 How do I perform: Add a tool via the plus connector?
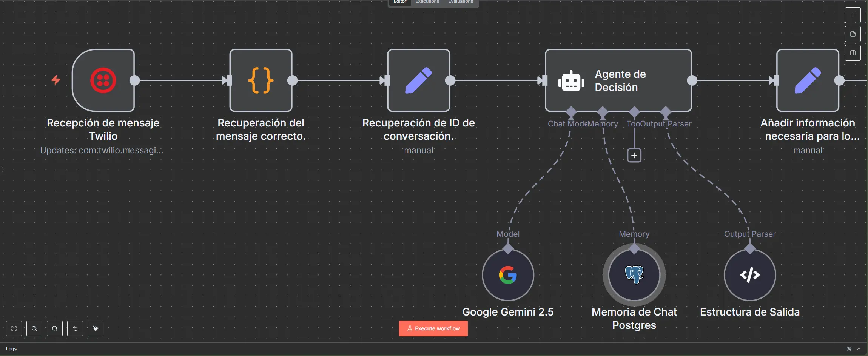[x=634, y=155]
